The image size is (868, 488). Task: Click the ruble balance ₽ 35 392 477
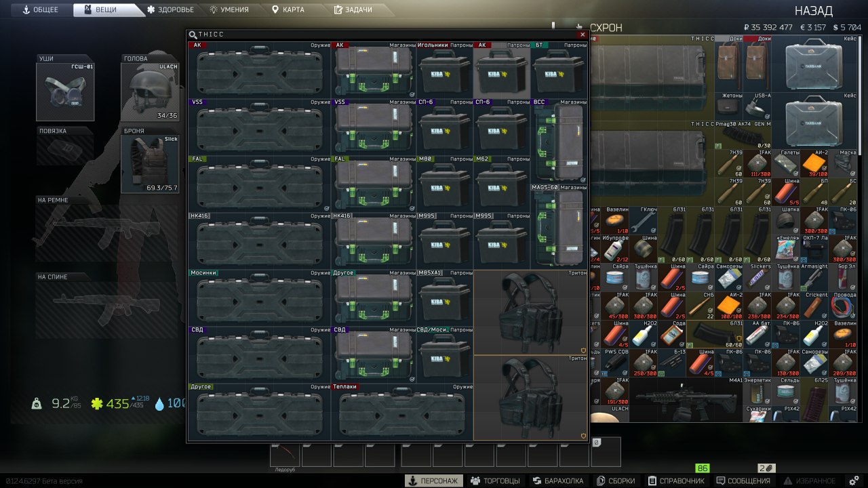pyautogui.click(x=768, y=28)
